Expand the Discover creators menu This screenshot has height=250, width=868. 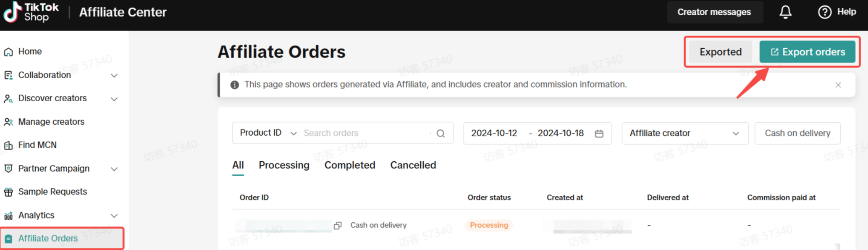pyautogui.click(x=114, y=99)
